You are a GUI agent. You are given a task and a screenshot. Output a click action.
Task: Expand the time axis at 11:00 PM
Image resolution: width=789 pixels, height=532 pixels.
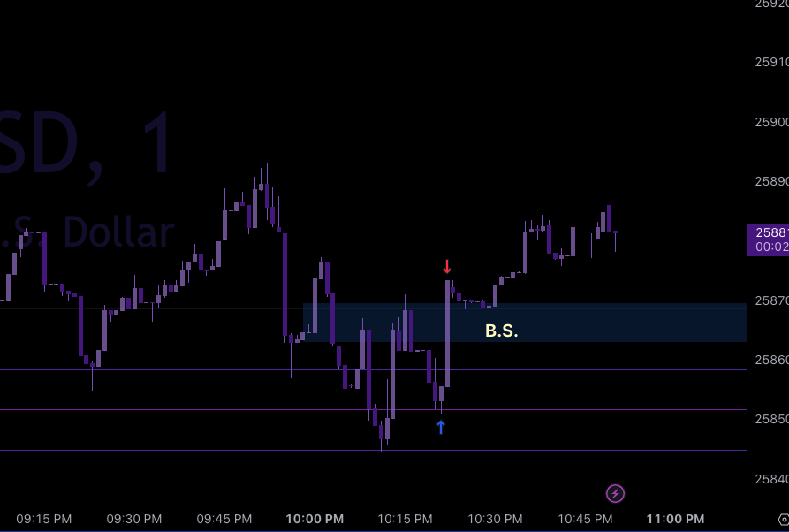click(x=674, y=519)
